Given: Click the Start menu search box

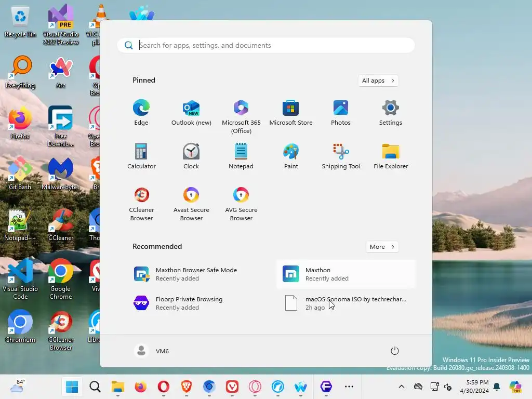Looking at the screenshot, I should (x=266, y=45).
